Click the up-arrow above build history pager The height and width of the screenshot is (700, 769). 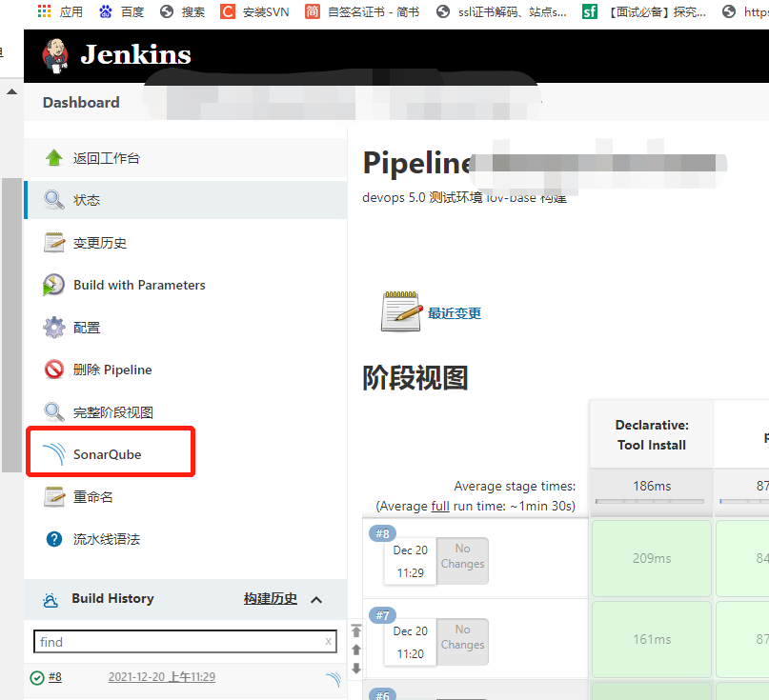pyautogui.click(x=356, y=630)
